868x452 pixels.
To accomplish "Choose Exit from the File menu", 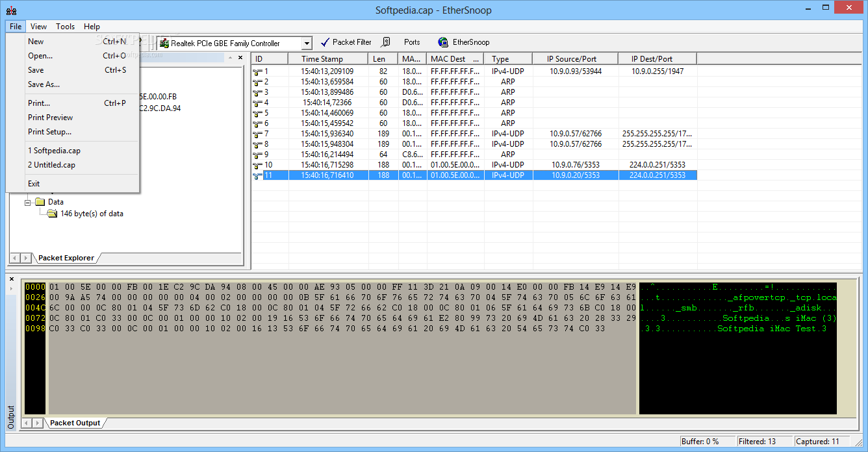I will [x=73, y=184].
